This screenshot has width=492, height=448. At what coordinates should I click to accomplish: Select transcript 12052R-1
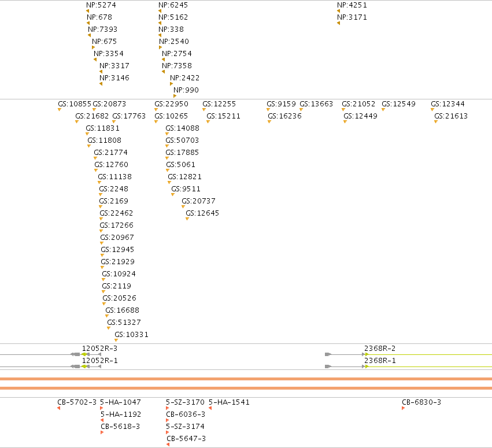click(x=100, y=361)
